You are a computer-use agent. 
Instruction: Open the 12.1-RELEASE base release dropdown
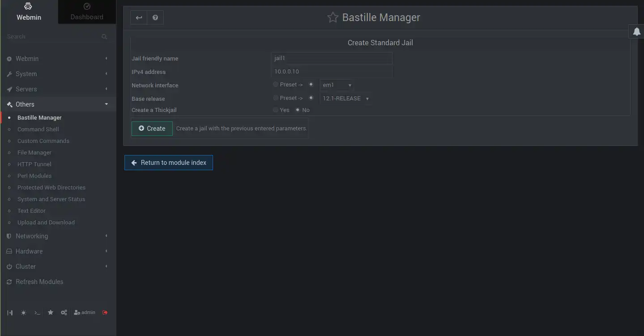coord(345,99)
